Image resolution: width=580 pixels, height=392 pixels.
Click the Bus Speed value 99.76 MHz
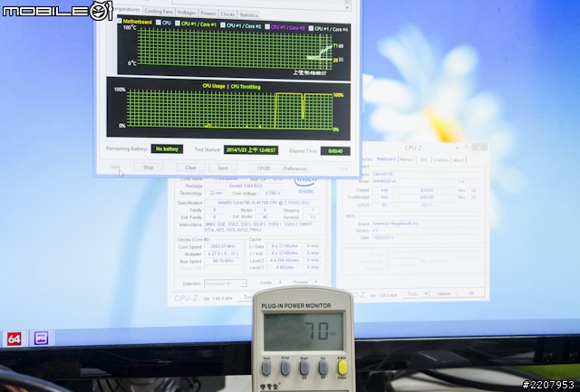click(x=223, y=261)
